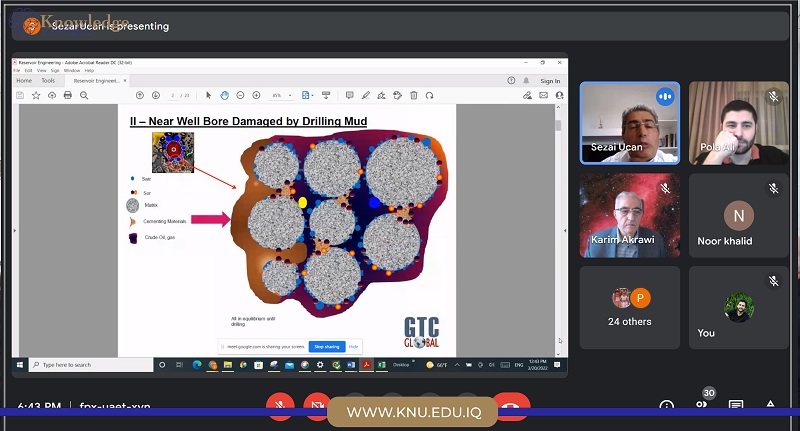The image size is (800, 431).
Task: Open Adobe Acrobat taskbar icon
Action: [x=366, y=365]
